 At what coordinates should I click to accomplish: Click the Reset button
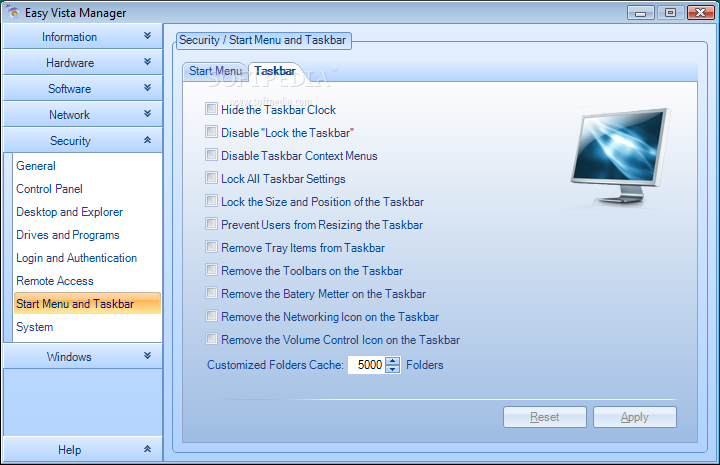(x=545, y=417)
